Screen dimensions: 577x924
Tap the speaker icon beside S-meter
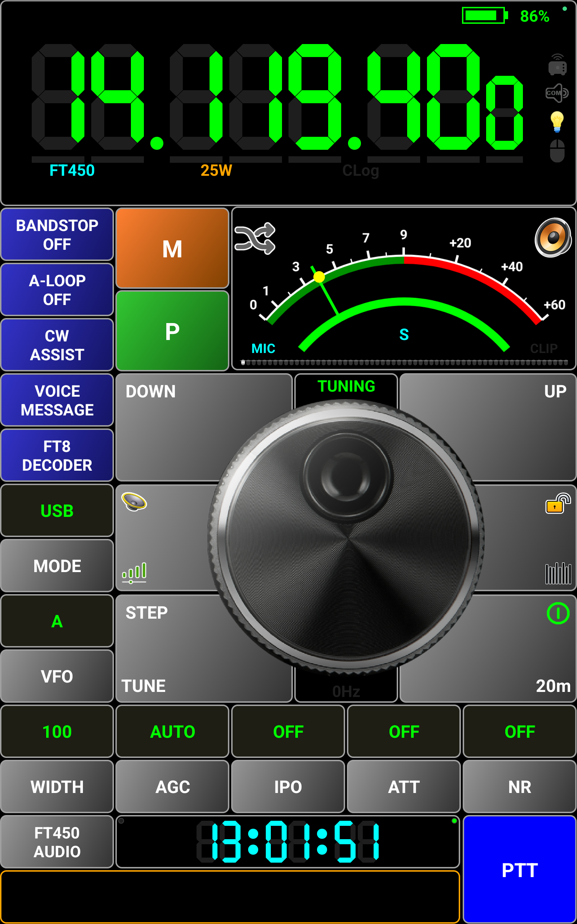pos(552,237)
